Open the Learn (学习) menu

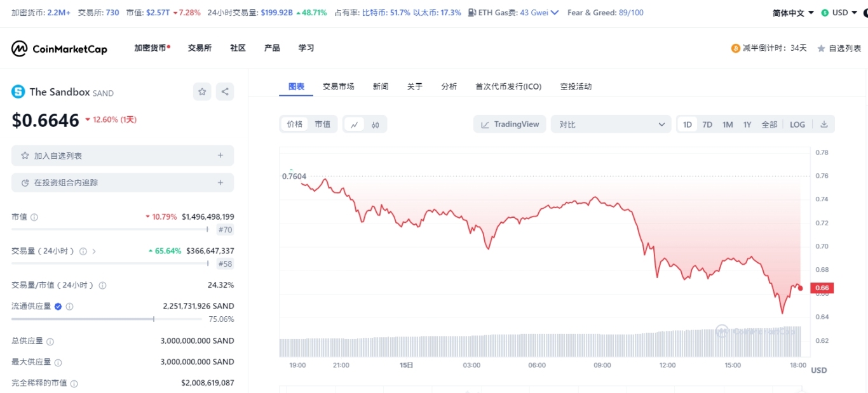pos(306,48)
